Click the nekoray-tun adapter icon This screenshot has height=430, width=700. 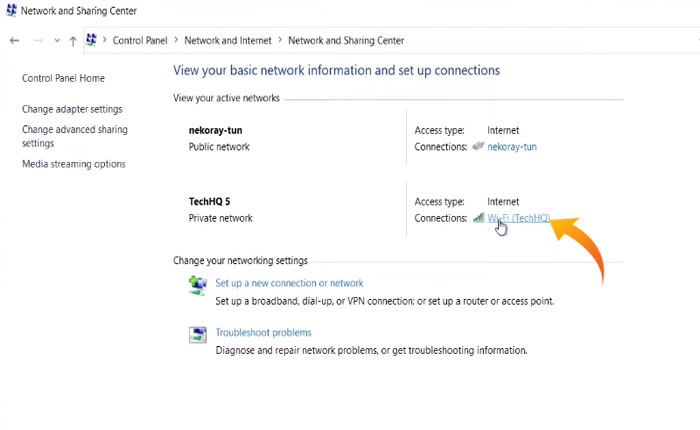point(478,147)
